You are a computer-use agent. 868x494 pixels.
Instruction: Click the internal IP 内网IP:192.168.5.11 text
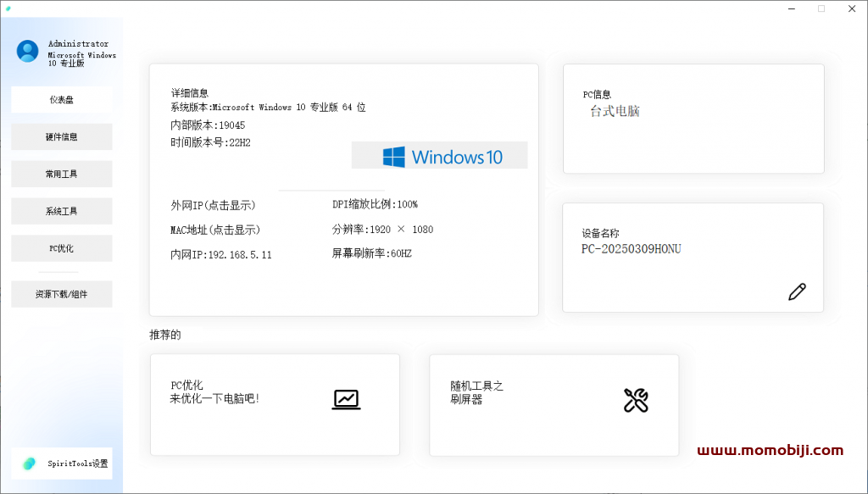point(221,254)
